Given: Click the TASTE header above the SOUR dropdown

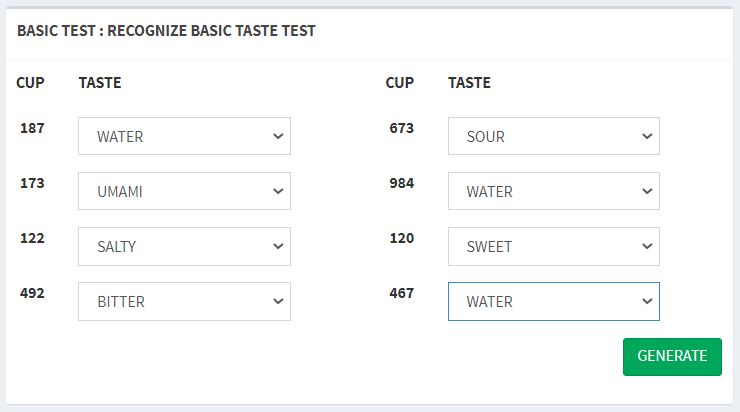Looking at the screenshot, I should pos(469,83).
